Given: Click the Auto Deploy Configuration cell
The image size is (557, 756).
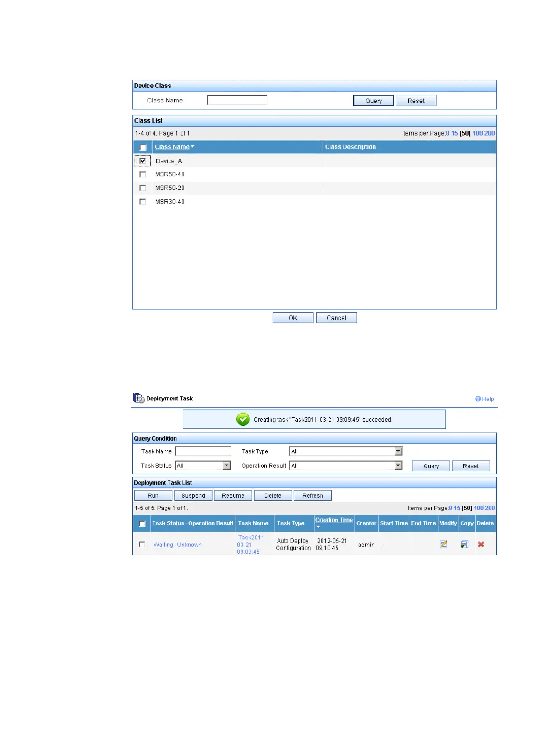Looking at the screenshot, I should (293, 545).
